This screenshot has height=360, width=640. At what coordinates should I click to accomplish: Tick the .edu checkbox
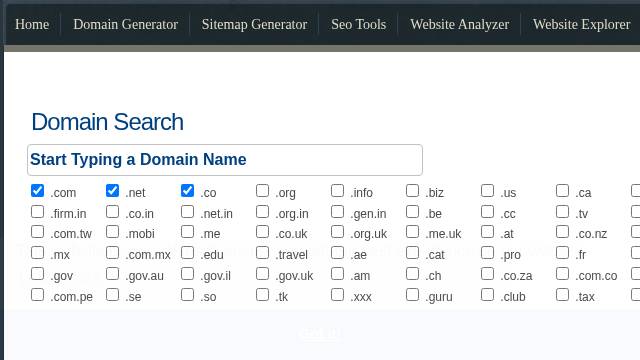pyautogui.click(x=187, y=253)
